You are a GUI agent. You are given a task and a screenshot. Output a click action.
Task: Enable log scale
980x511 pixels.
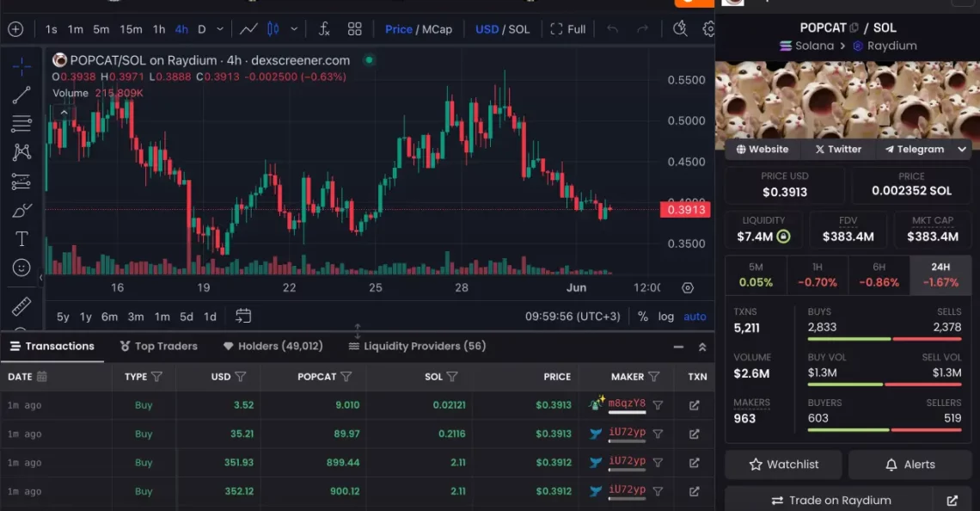665,317
